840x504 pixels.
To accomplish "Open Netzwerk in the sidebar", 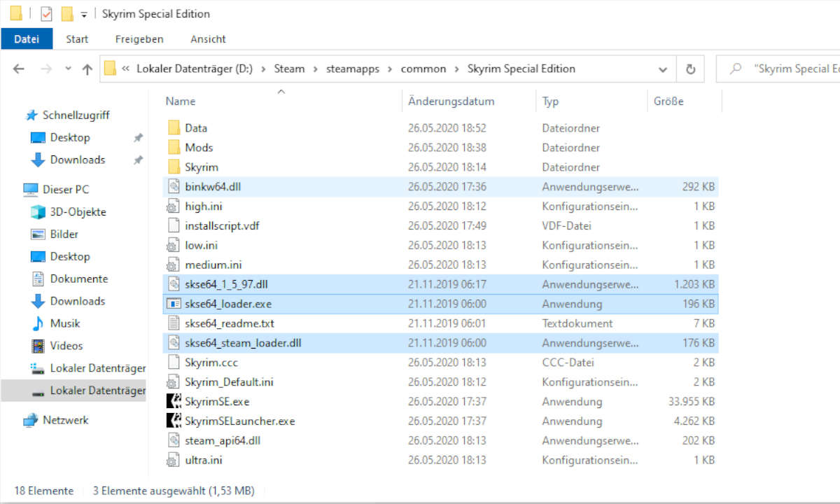I will pos(65,420).
